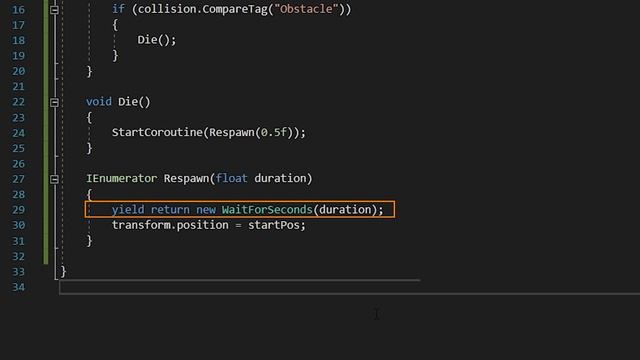
Task: Click line number 20
Action: (x=18, y=71)
